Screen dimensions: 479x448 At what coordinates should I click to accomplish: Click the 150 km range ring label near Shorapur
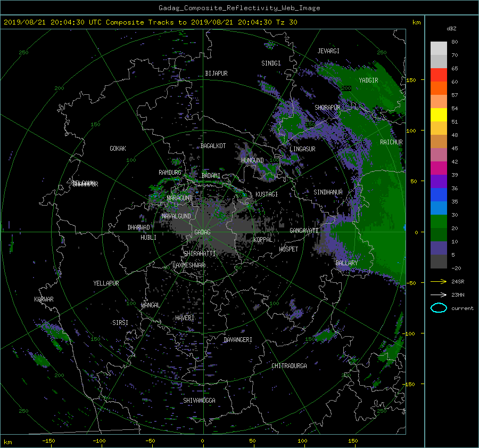click(310, 125)
